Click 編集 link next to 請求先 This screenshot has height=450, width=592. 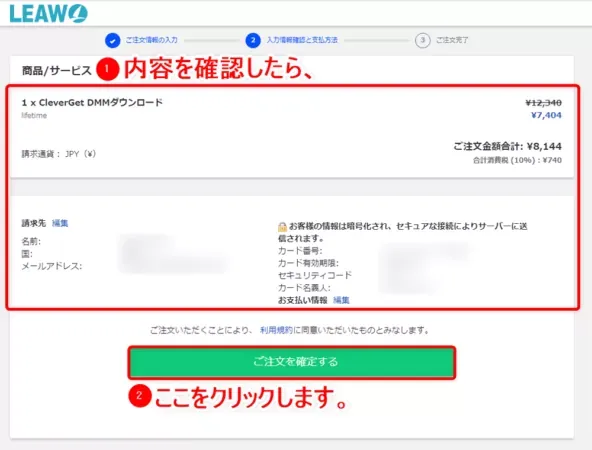pyautogui.click(x=60, y=223)
